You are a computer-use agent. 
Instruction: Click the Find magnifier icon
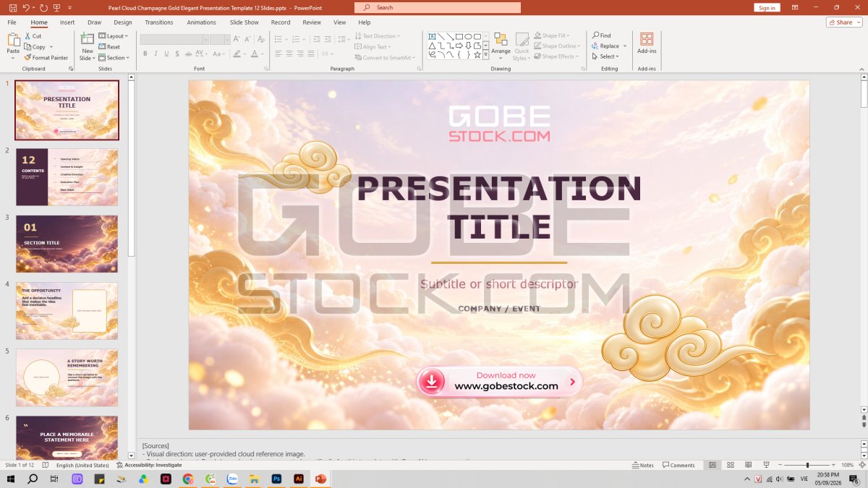(595, 35)
